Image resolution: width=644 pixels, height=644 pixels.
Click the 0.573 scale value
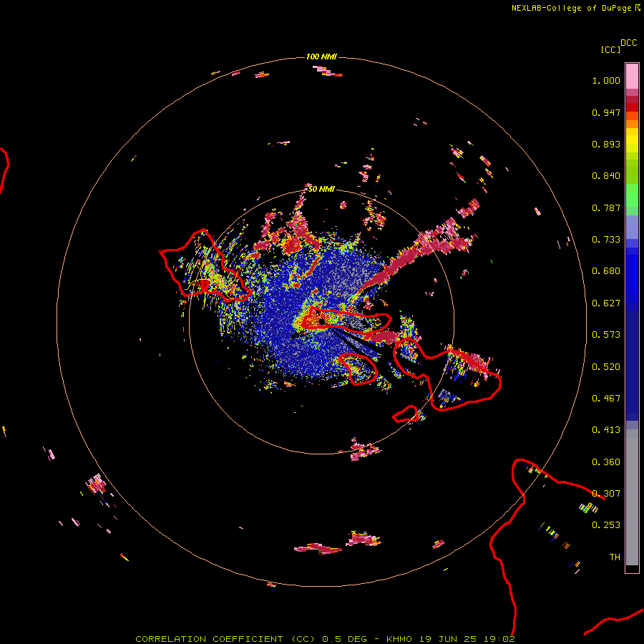[606, 335]
